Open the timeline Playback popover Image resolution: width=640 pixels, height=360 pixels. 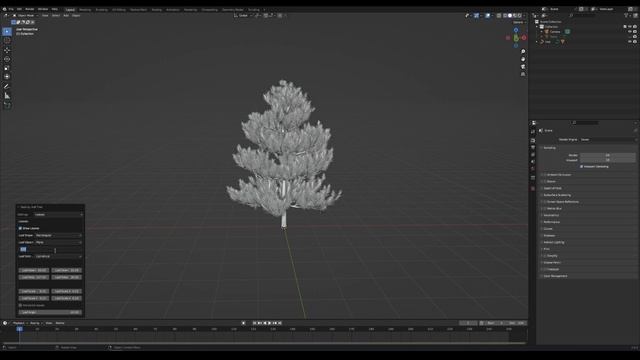(20, 323)
